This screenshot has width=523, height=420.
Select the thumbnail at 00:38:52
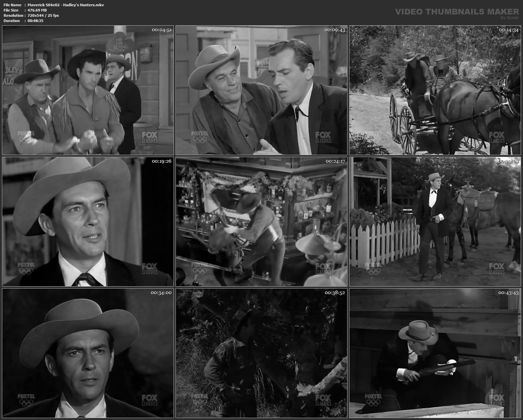[x=261, y=353]
